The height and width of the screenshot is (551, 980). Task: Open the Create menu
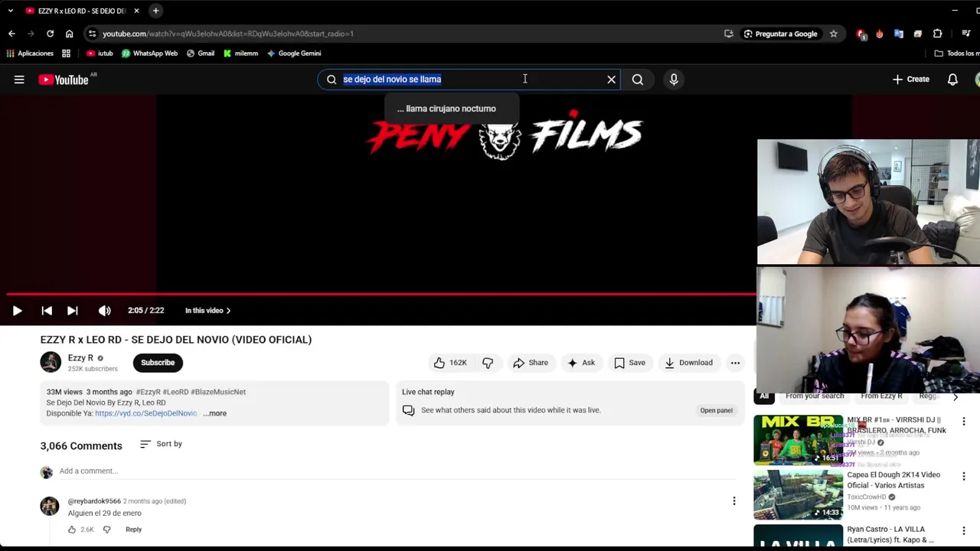910,80
